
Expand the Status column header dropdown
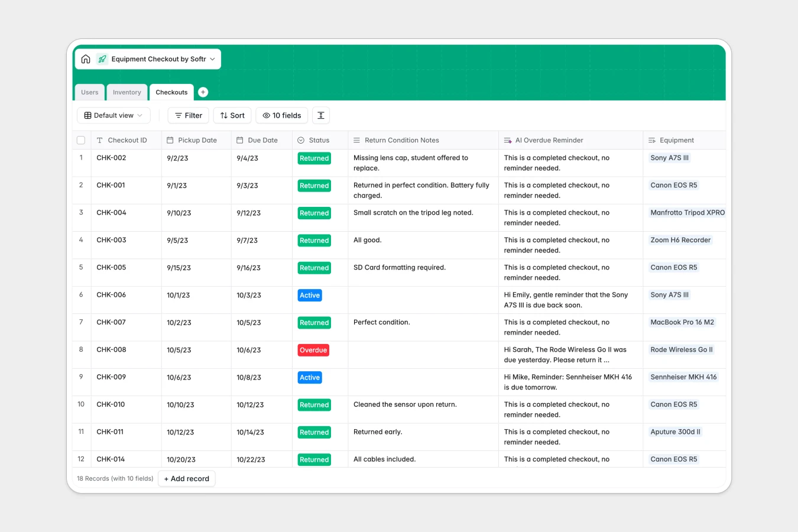pyautogui.click(x=319, y=140)
